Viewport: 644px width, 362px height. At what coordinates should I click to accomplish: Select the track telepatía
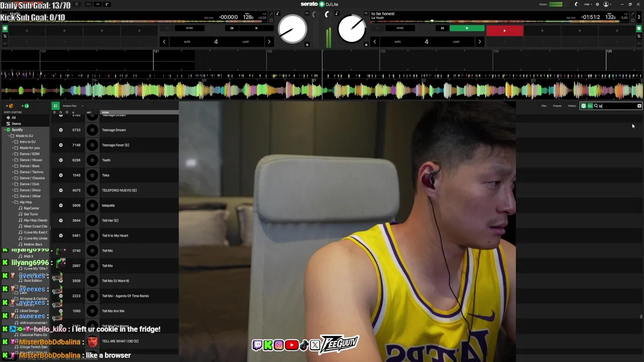coord(108,205)
